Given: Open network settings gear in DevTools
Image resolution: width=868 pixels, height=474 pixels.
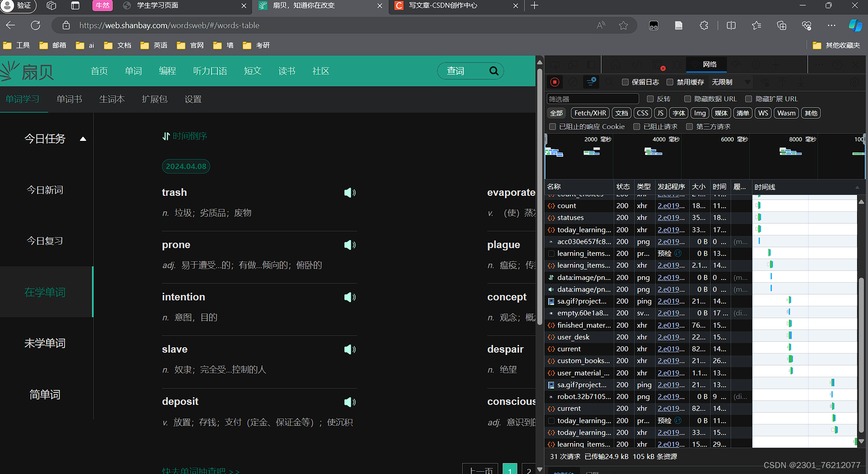Looking at the screenshot, I should (854, 82).
